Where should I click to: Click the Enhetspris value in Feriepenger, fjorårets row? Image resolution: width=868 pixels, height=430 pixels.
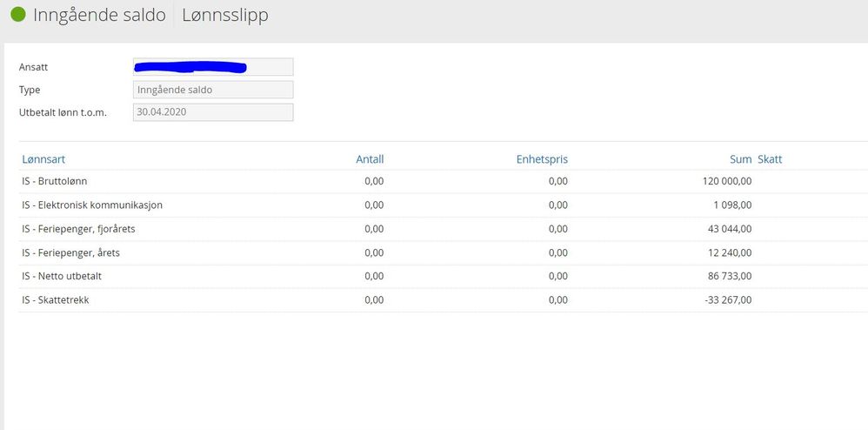558,229
